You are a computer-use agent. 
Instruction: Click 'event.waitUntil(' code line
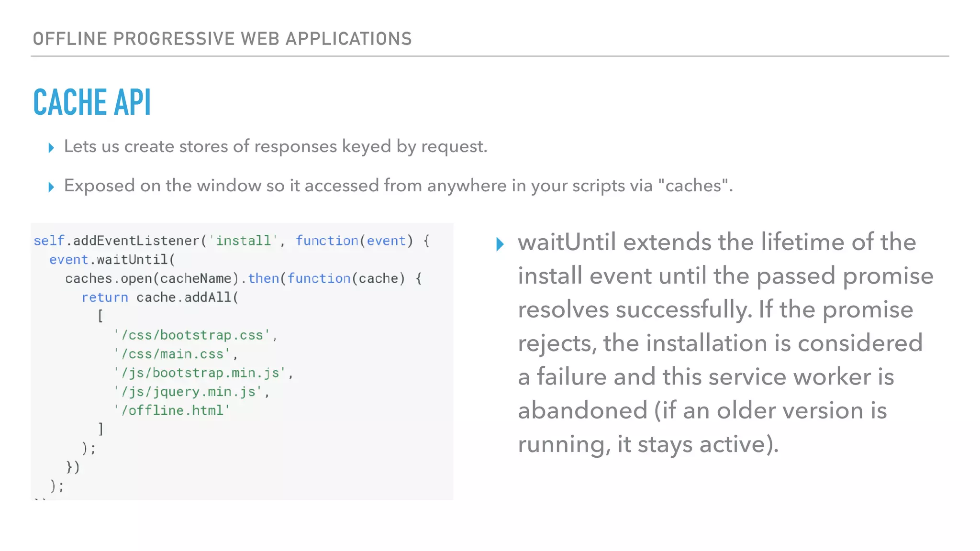point(112,260)
